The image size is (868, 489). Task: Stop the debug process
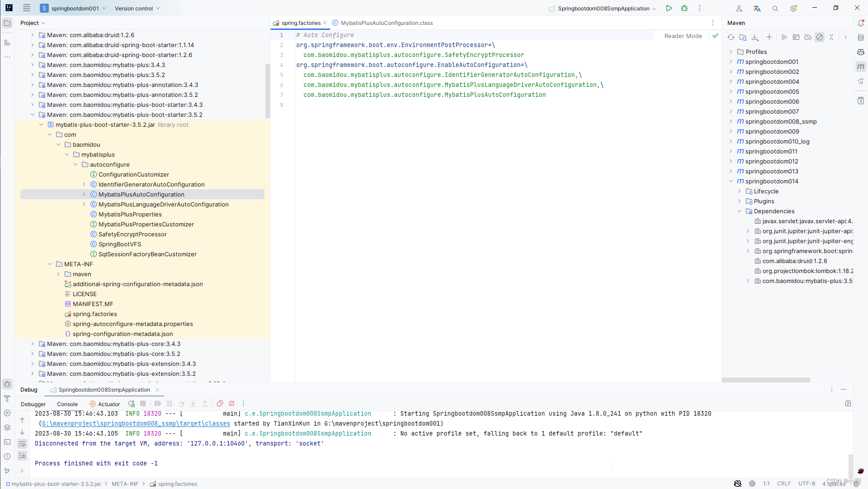coord(143,403)
